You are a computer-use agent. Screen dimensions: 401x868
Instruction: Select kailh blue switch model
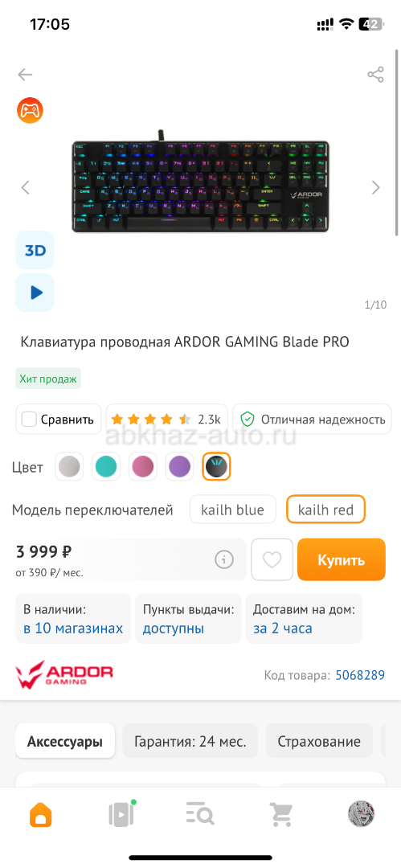point(232,510)
